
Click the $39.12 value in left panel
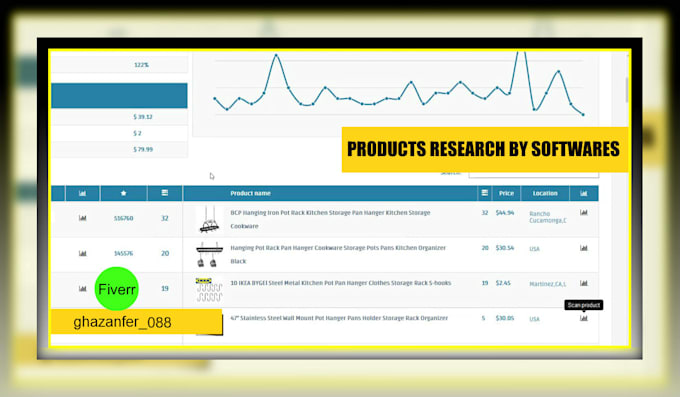click(x=143, y=117)
